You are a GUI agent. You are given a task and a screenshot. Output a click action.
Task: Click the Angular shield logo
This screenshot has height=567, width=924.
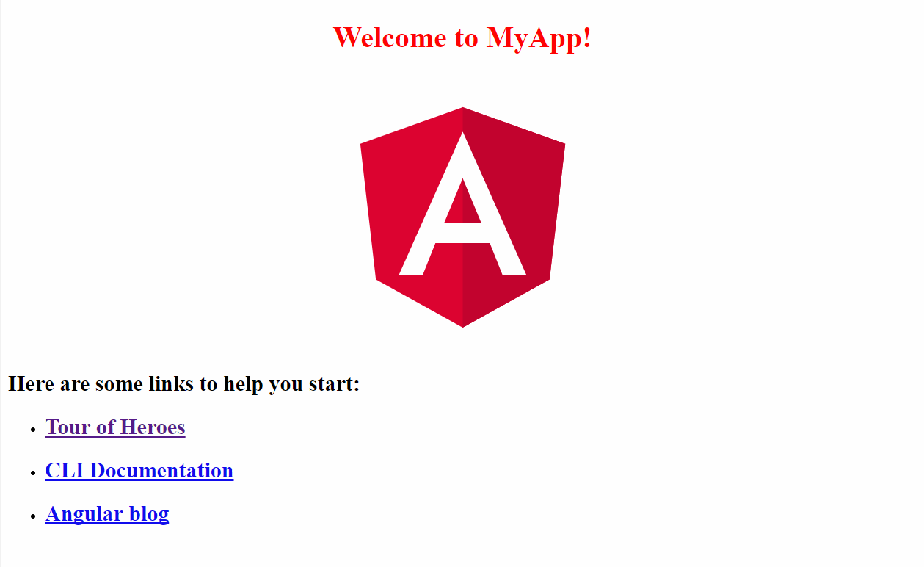[462, 217]
